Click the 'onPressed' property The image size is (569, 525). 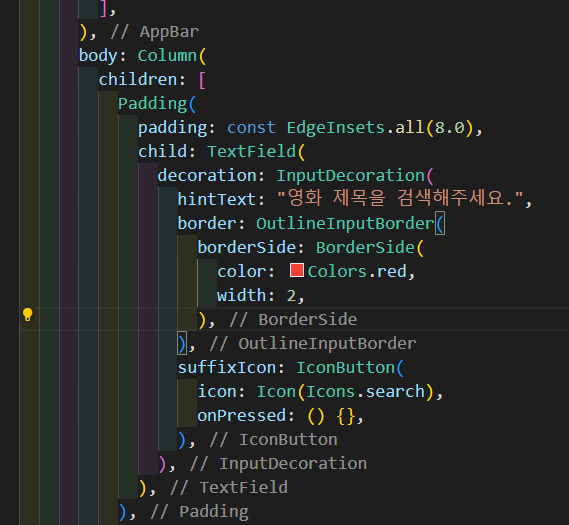pyautogui.click(x=242, y=416)
